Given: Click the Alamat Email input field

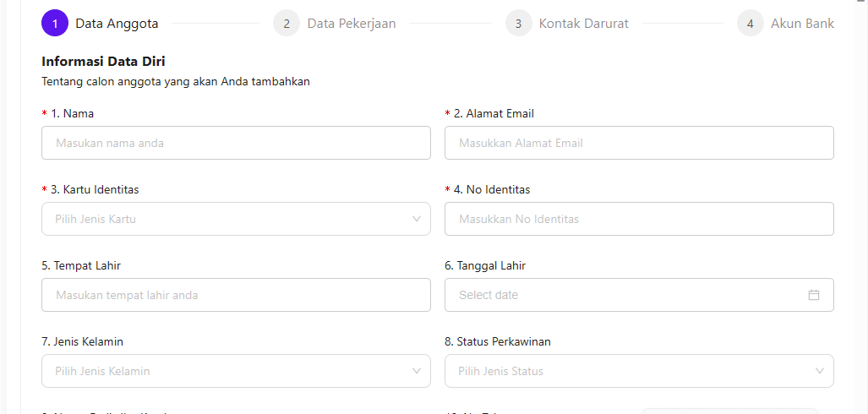Looking at the screenshot, I should [x=639, y=143].
